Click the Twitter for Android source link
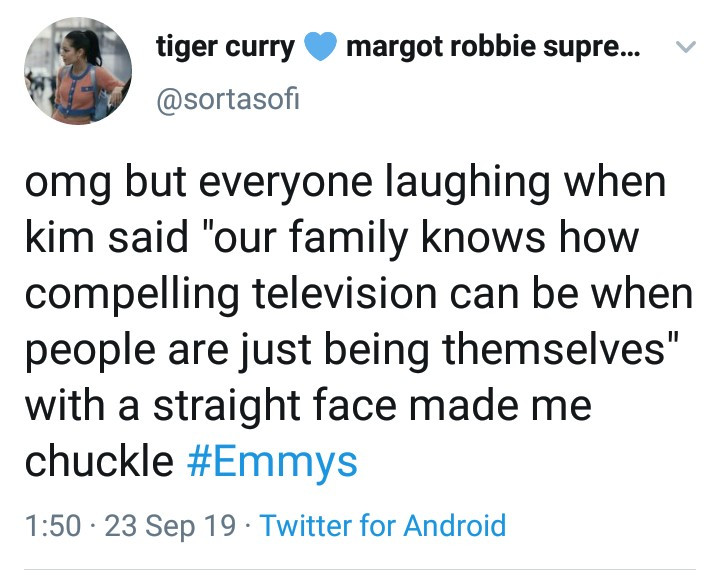This screenshot has height=580, width=720. [x=383, y=524]
